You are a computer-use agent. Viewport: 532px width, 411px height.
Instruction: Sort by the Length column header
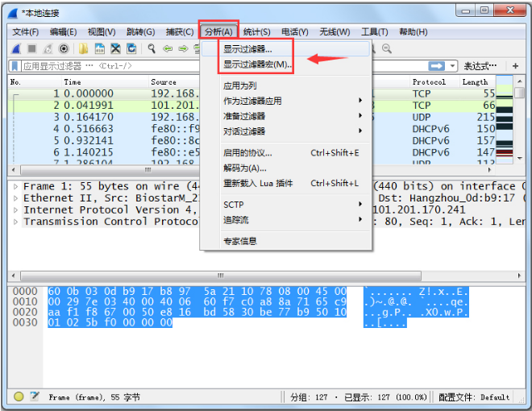click(x=477, y=82)
